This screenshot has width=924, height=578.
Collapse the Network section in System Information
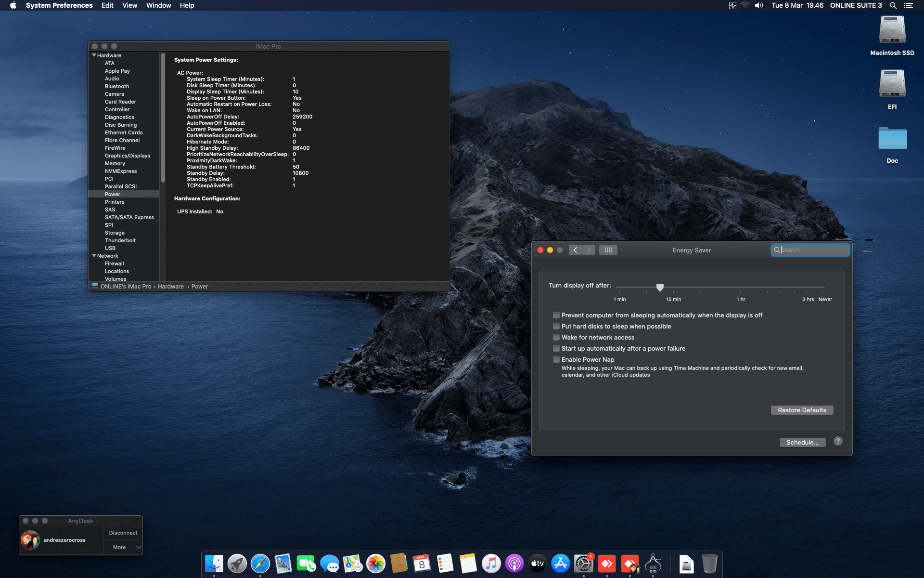94,255
